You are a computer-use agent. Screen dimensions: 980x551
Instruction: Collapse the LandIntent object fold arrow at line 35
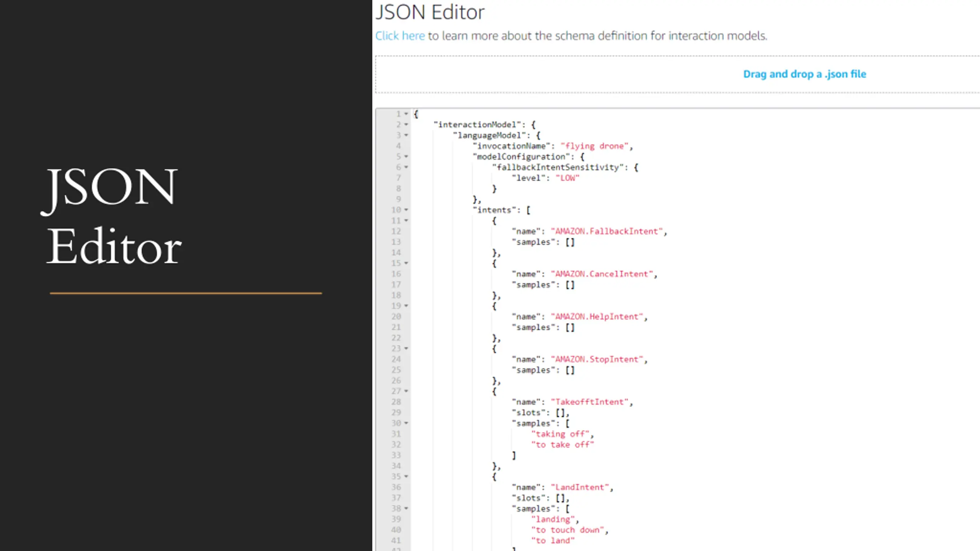pyautogui.click(x=406, y=477)
